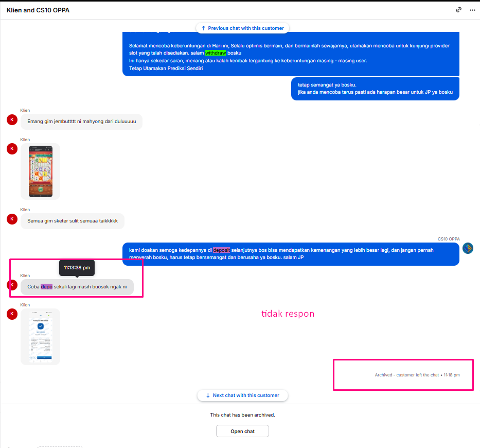This screenshot has width=480, height=448.
Task: Click Klien avatar beside 'Emang gim jembuttttt' message
Action: [12, 119]
